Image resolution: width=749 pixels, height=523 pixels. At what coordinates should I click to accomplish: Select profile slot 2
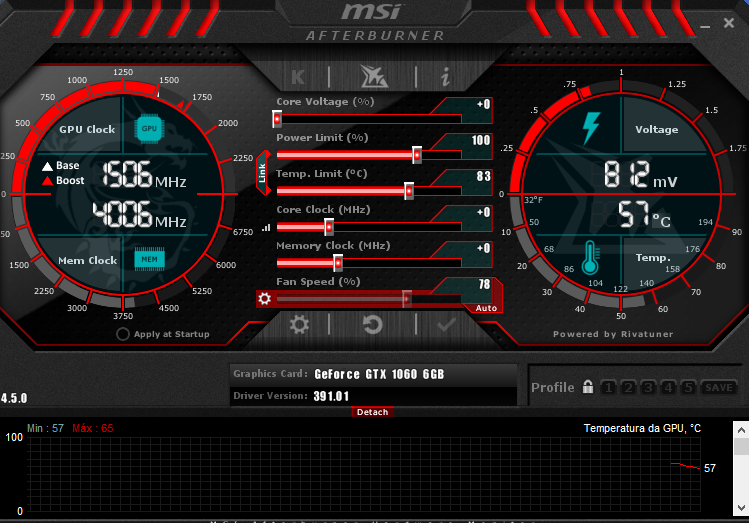pyautogui.click(x=629, y=387)
